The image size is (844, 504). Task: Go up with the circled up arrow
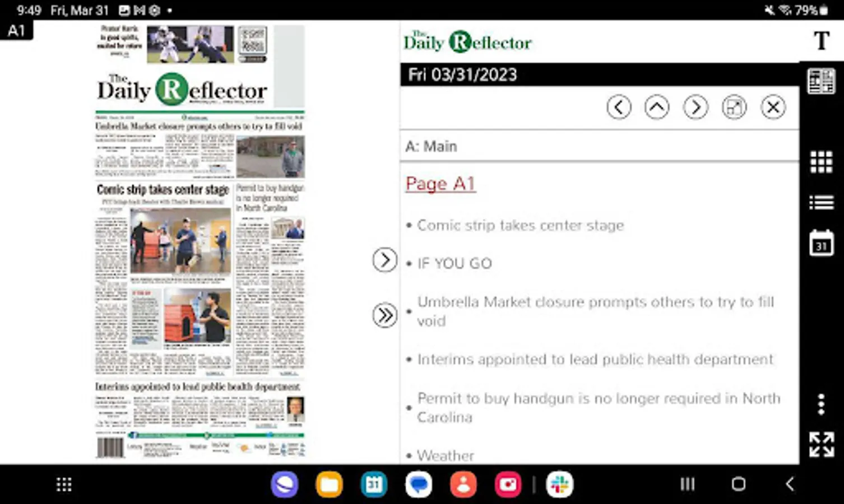click(657, 107)
